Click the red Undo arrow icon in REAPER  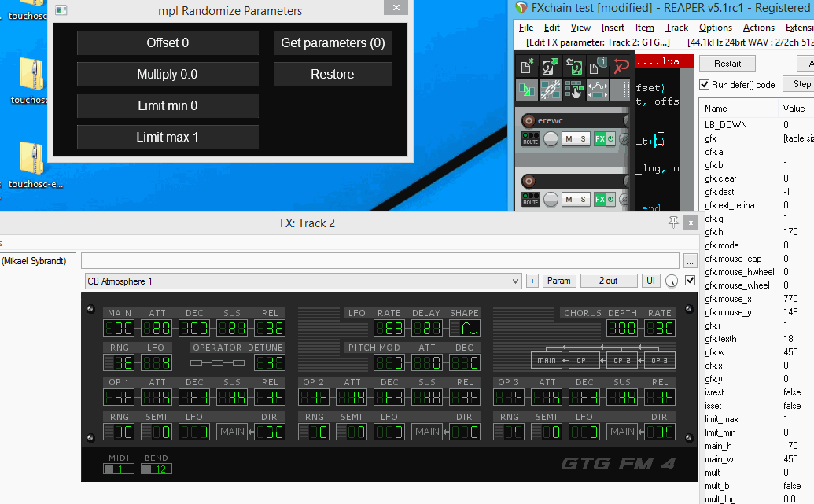621,66
